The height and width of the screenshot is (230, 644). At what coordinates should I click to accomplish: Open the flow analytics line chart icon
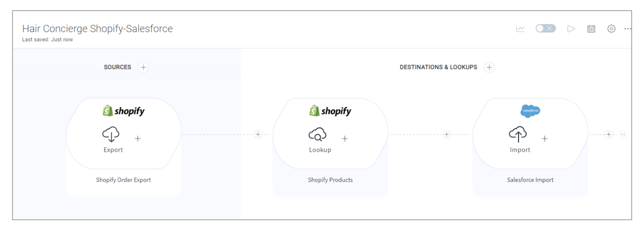pyautogui.click(x=520, y=29)
